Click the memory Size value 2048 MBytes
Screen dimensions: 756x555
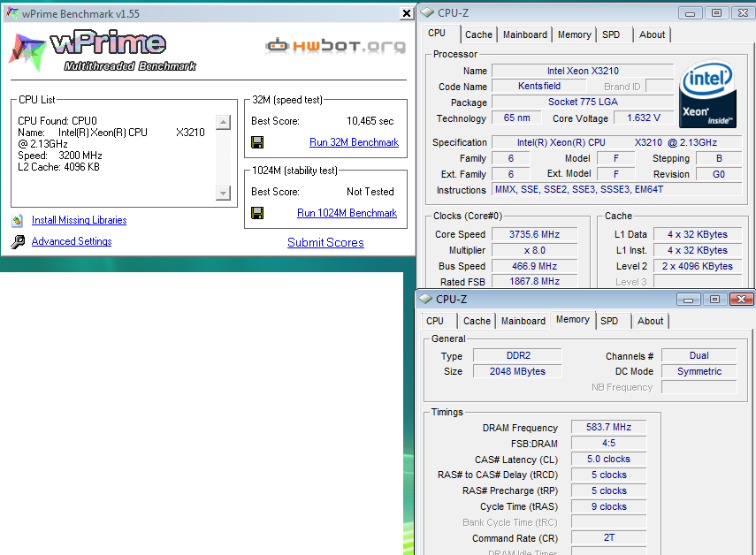coord(517,371)
